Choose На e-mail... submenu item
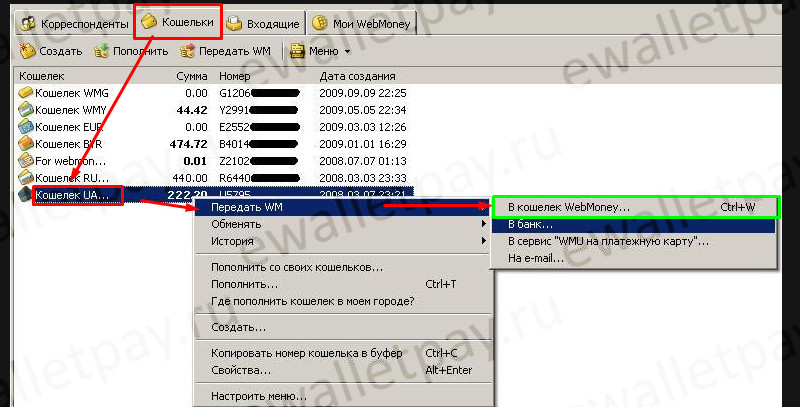This screenshot has width=800, height=407. (x=634, y=258)
